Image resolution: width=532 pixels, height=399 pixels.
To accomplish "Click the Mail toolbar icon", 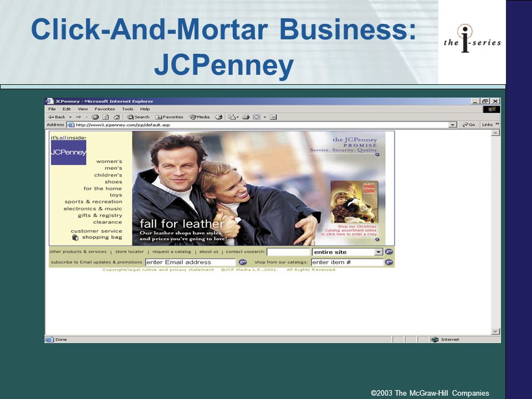I will click(x=232, y=117).
